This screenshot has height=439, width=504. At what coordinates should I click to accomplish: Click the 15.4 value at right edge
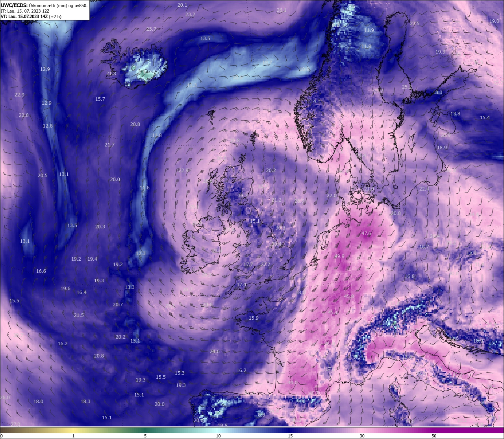click(x=485, y=117)
